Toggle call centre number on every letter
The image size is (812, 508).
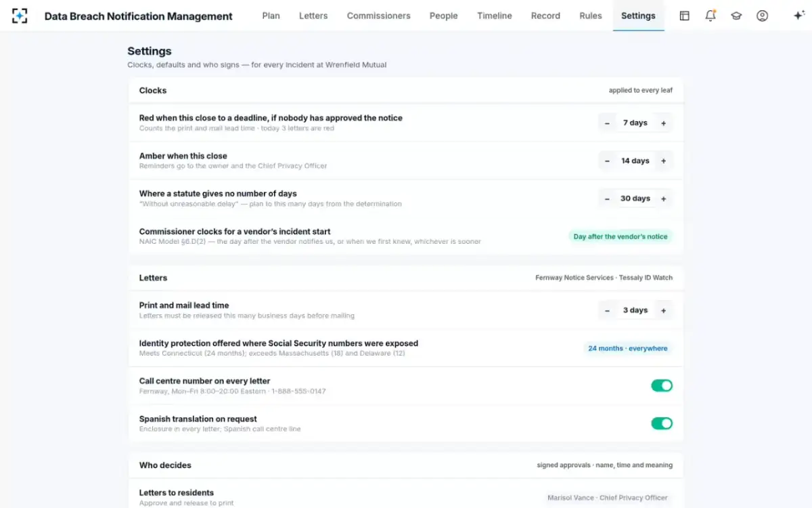[662, 385]
